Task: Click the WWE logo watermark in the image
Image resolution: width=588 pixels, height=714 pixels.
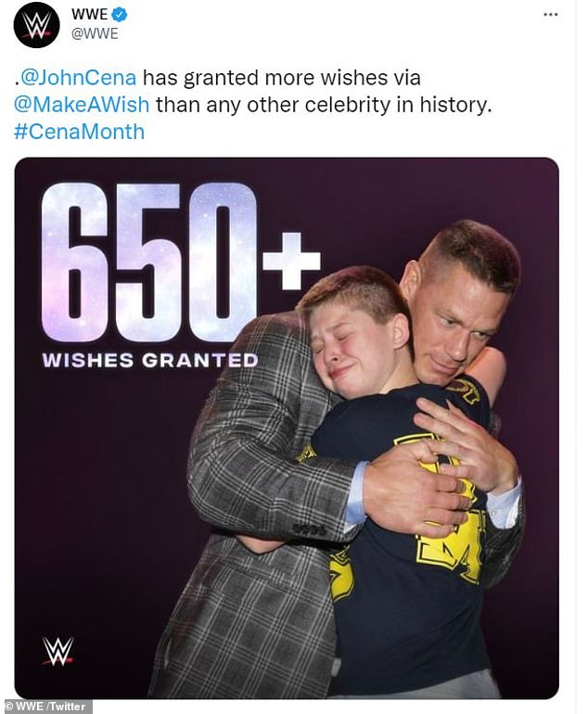Action: click(x=58, y=651)
